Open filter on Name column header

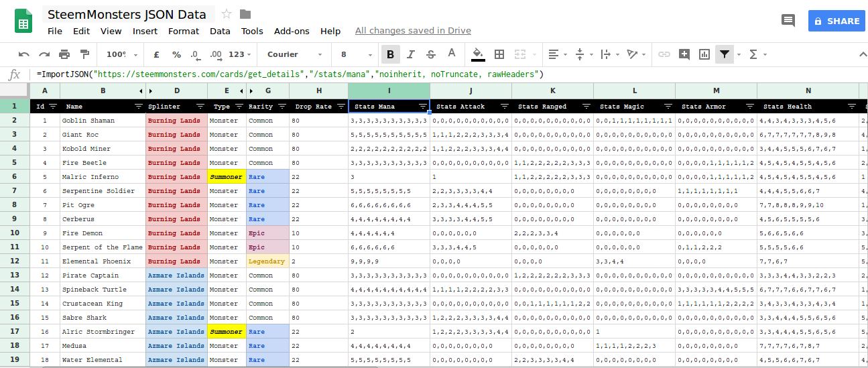click(139, 106)
